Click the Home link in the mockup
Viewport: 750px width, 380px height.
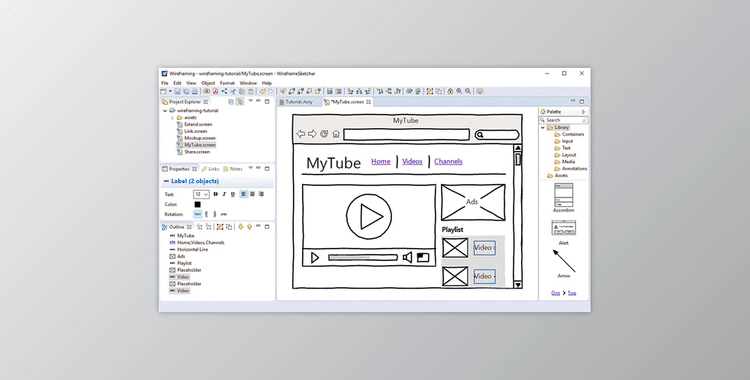pos(381,161)
